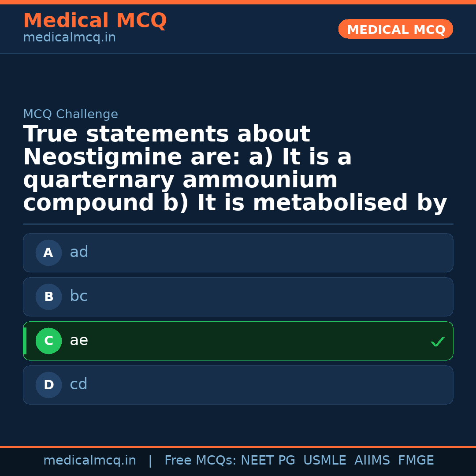Viewport: 476px width, 476px height.
Task: Click the orange MEDICAL MCQ badge
Action: coord(395,29)
